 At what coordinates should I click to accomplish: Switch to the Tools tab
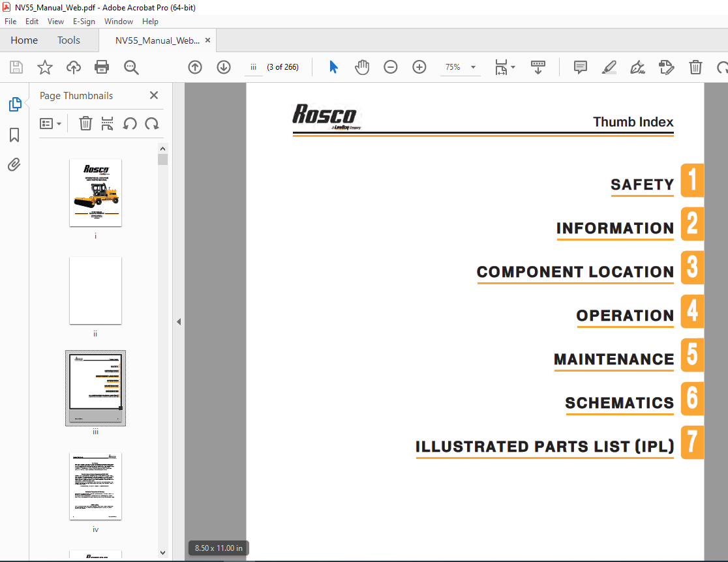click(68, 40)
